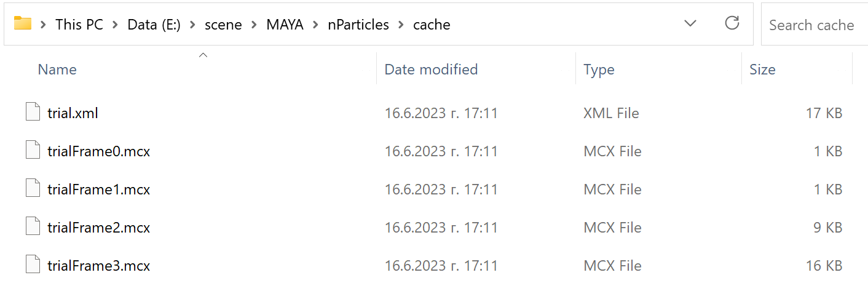
Task: Sort files by Name column
Action: click(57, 70)
